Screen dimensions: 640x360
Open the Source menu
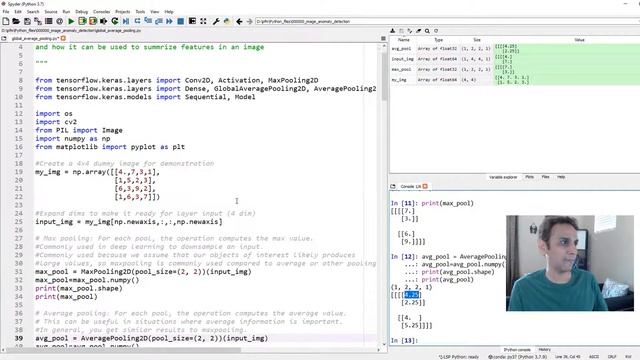coord(51,12)
